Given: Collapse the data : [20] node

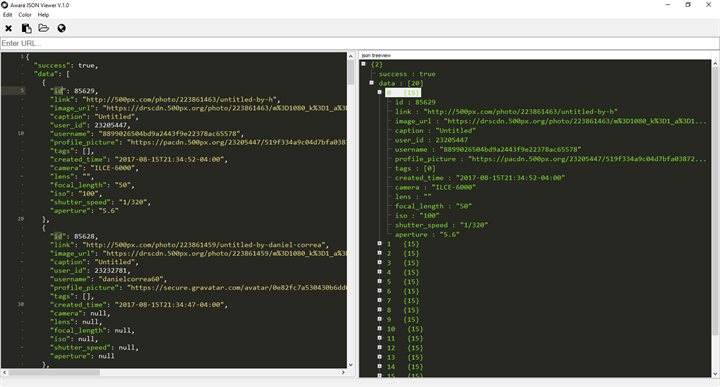Looking at the screenshot, I should (x=371, y=83).
